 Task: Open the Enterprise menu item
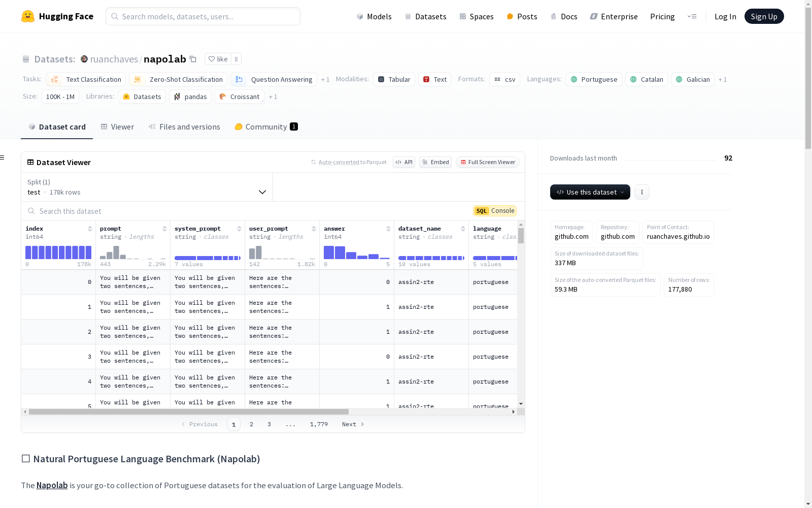[x=614, y=16]
